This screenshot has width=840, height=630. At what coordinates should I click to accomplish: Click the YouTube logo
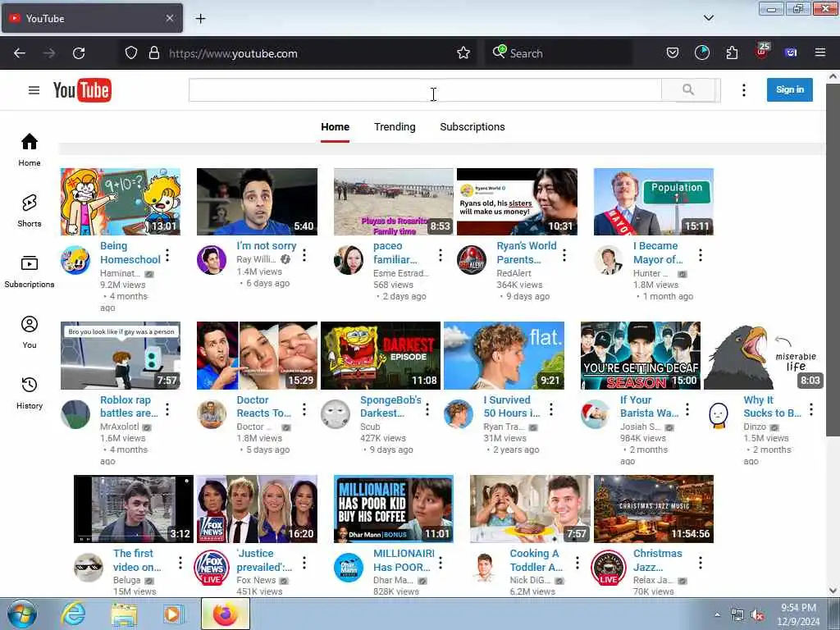coord(82,90)
